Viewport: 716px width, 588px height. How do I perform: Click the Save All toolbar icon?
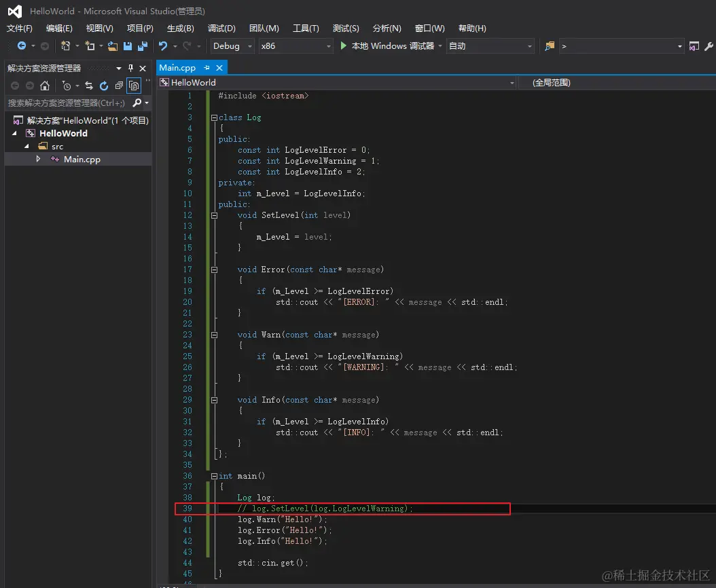143,46
